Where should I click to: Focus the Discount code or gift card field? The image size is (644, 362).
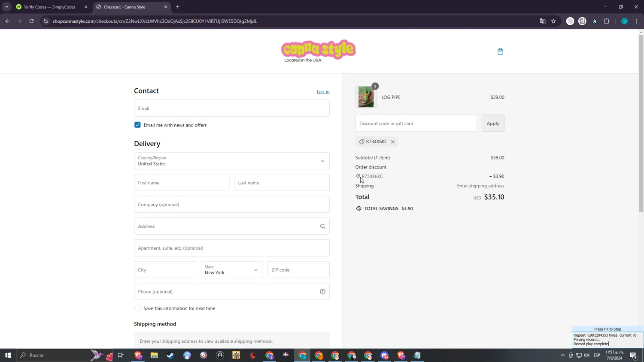point(416,124)
